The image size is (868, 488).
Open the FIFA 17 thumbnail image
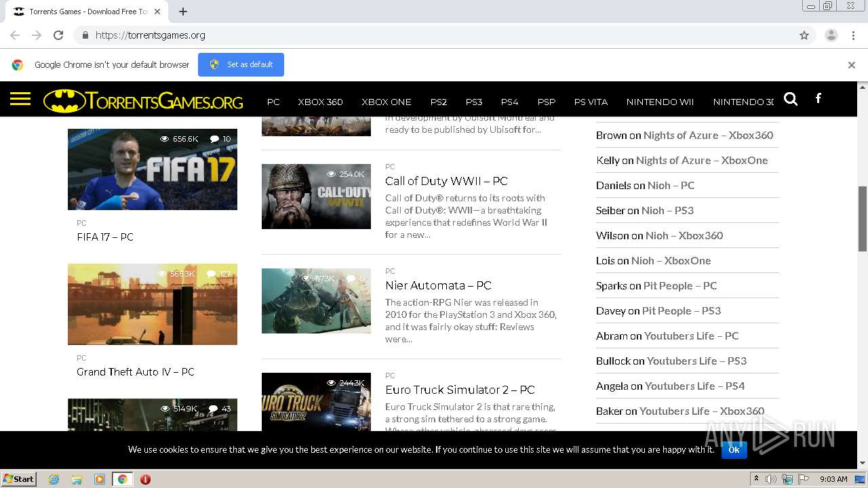coord(153,169)
